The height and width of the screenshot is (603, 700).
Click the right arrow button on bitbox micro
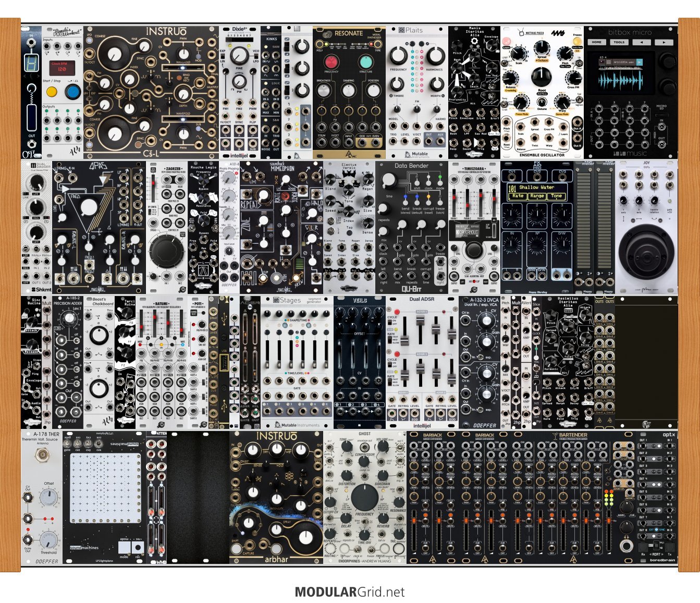[664, 42]
